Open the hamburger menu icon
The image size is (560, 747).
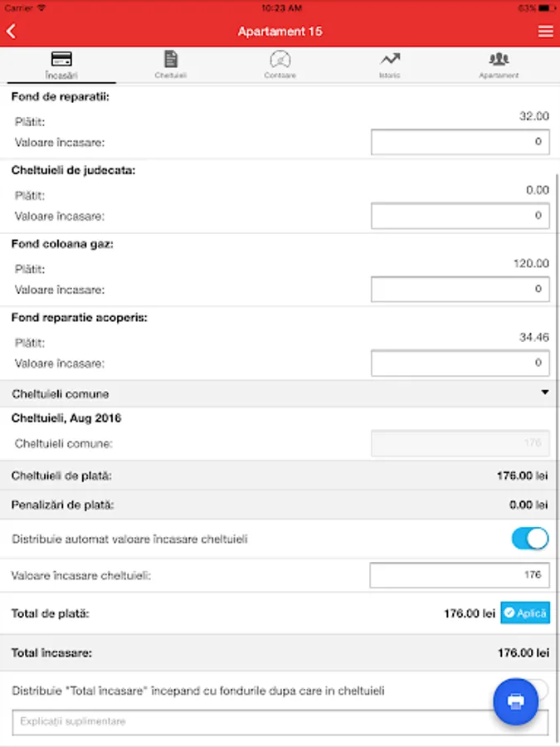[x=545, y=32]
